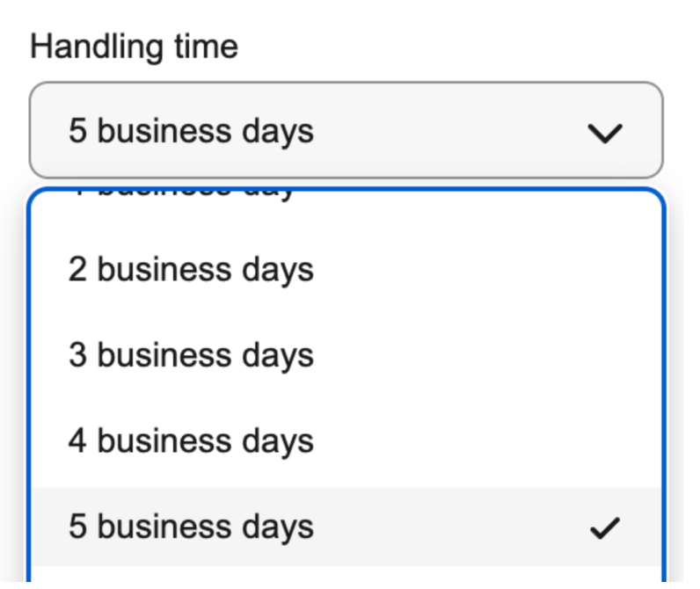The height and width of the screenshot is (589, 700).
Task: Collapse the Handling time combo box
Action: pos(346,131)
